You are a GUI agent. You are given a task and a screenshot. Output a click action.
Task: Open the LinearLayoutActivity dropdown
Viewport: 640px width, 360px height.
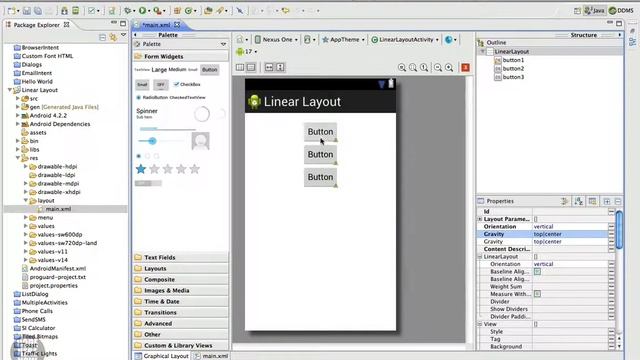tap(405, 40)
